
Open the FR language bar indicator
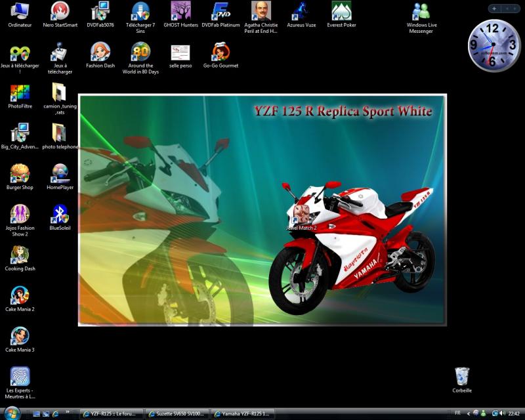457,413
